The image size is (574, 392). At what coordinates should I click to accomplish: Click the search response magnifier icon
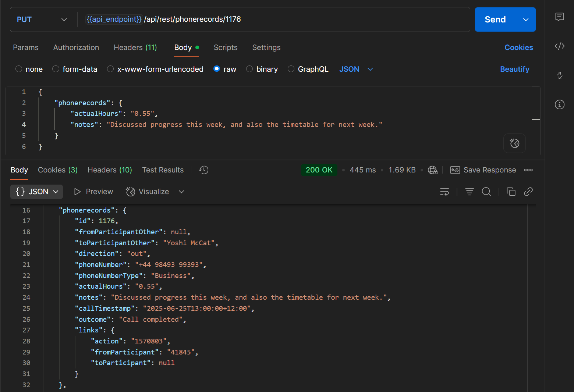tap(486, 192)
